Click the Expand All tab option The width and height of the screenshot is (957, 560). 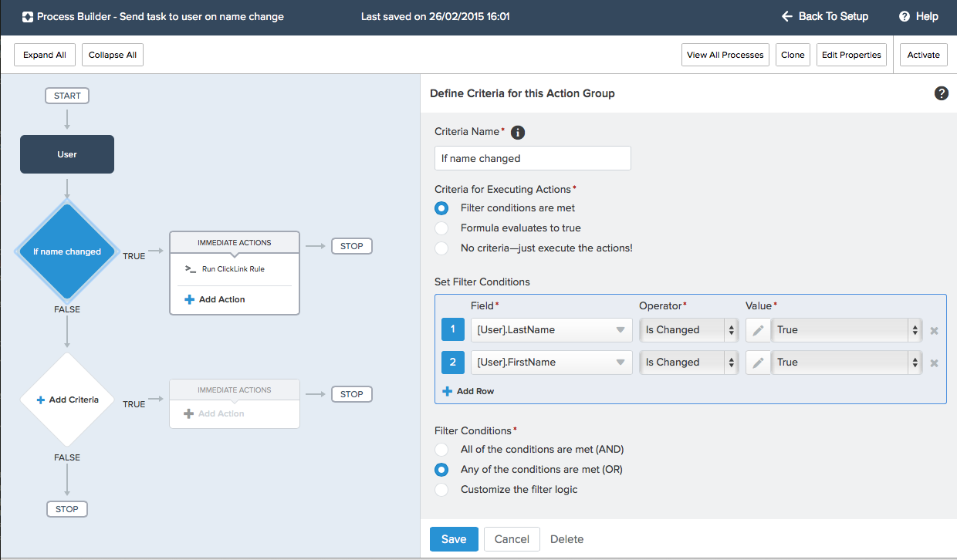coord(44,55)
